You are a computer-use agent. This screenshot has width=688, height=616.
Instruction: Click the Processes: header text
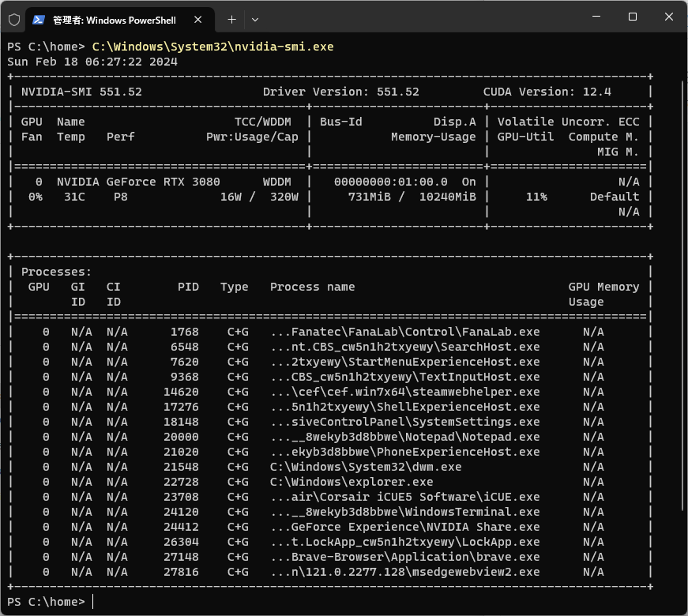click(x=57, y=272)
